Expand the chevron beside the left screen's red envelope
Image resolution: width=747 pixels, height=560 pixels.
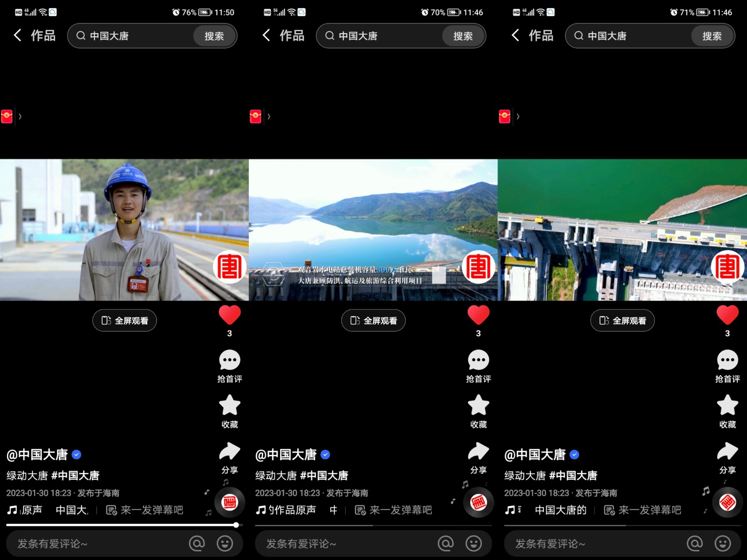[20, 116]
